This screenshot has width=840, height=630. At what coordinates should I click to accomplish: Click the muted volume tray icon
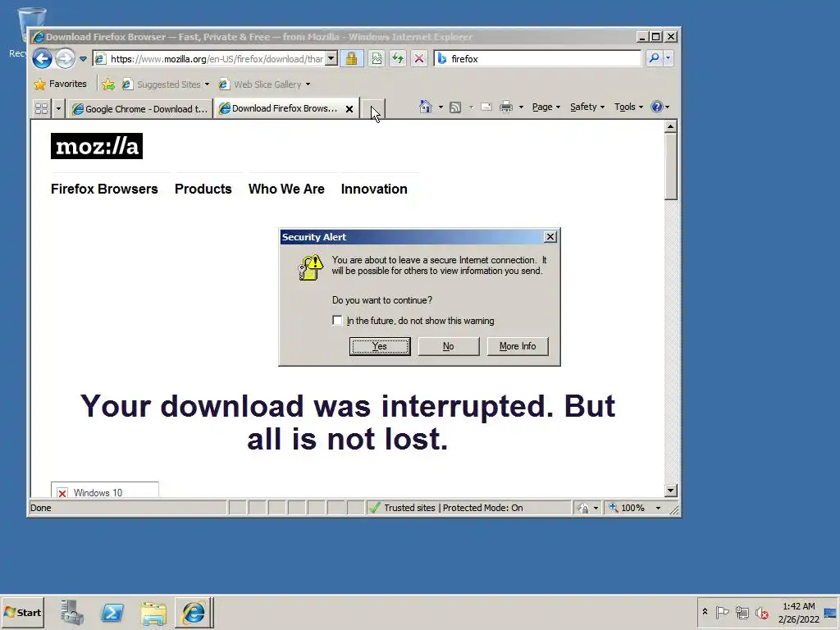pos(761,612)
